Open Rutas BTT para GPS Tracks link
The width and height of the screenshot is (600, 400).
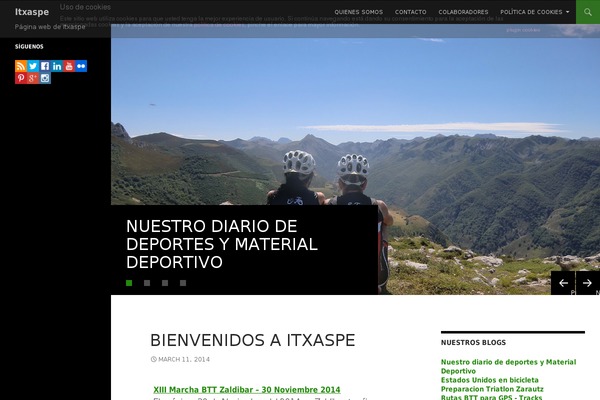[491, 397]
